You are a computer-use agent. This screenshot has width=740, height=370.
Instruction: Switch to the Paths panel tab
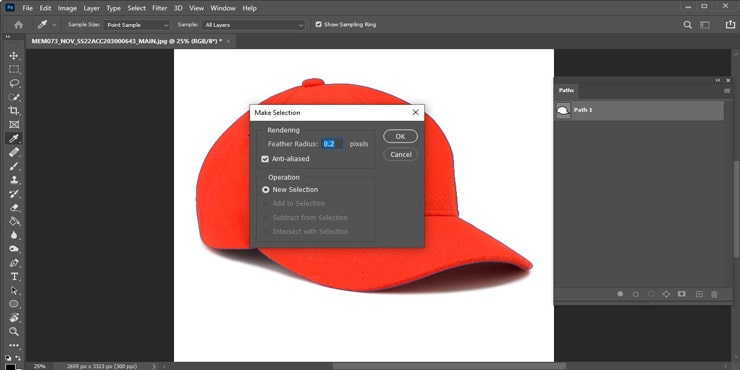pyautogui.click(x=566, y=90)
